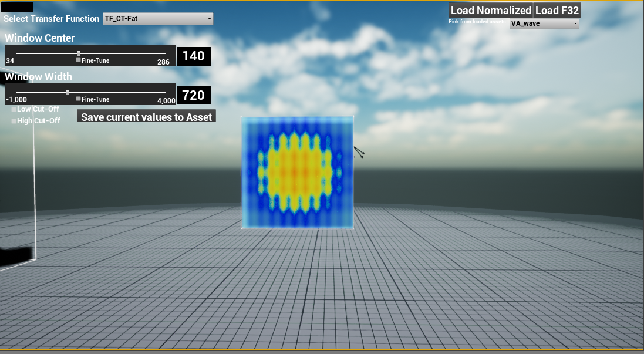644x354 pixels.
Task: Click the Window Center value showing 140
Action: tap(194, 56)
